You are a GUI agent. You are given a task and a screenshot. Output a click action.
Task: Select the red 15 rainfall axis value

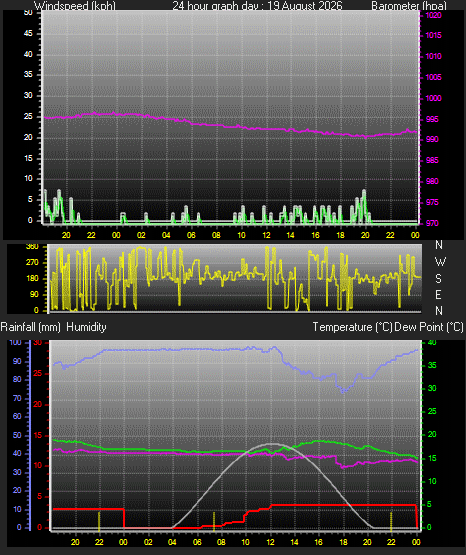click(37, 435)
